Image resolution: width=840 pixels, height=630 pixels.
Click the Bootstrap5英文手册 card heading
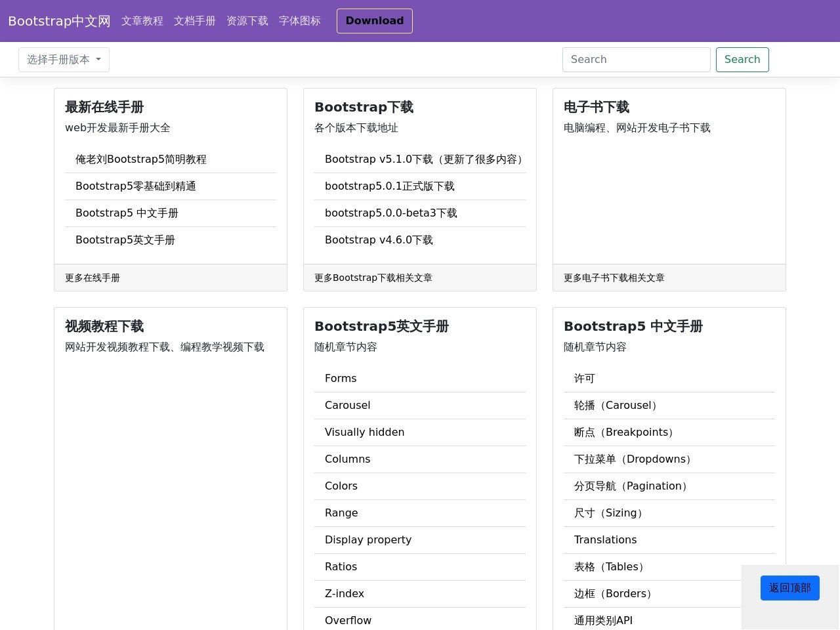pyautogui.click(x=382, y=326)
